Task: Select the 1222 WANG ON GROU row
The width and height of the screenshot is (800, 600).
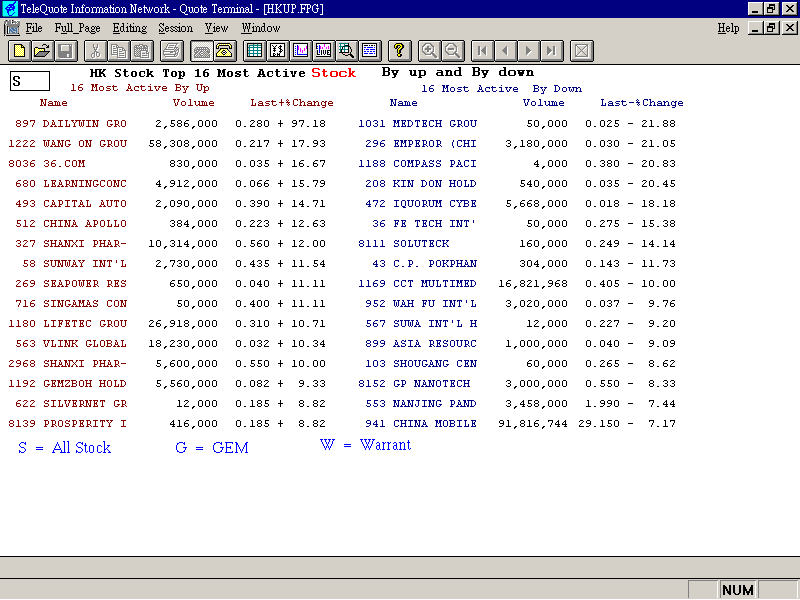Action: click(x=167, y=143)
